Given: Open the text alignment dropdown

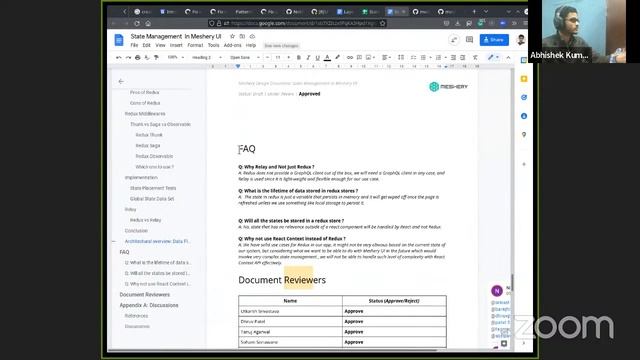Looking at the screenshot, I should (386, 58).
